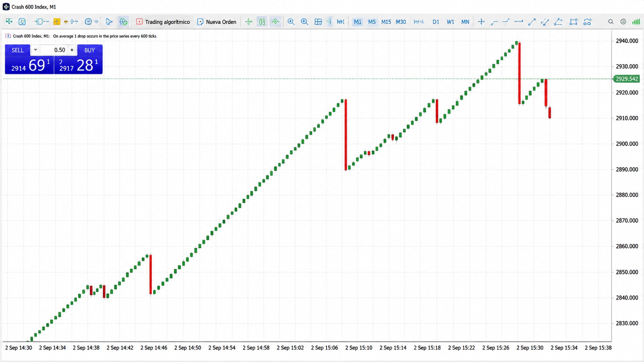
Task: Click the chart grid layout icon
Action: [x=318, y=22]
